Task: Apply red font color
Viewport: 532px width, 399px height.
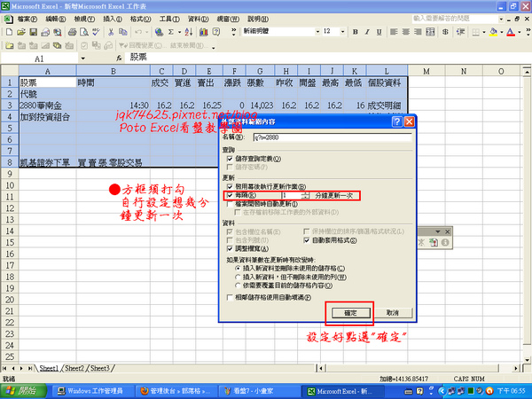Action: coord(511,32)
